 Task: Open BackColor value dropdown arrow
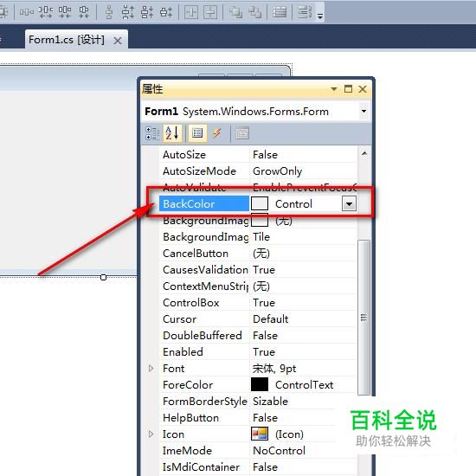point(349,204)
